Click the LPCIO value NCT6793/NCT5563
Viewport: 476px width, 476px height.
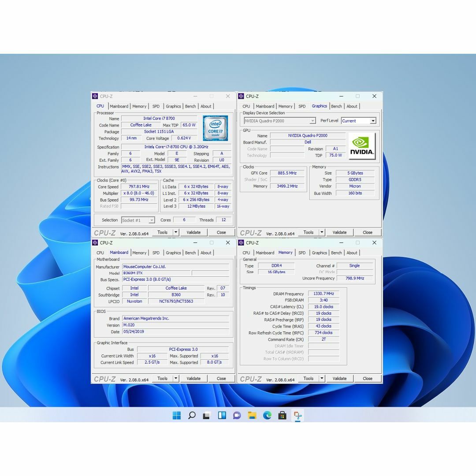coord(176,301)
